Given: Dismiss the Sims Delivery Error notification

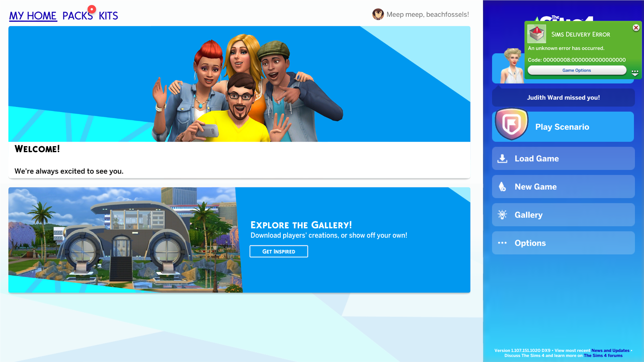Looking at the screenshot, I should [x=636, y=28].
